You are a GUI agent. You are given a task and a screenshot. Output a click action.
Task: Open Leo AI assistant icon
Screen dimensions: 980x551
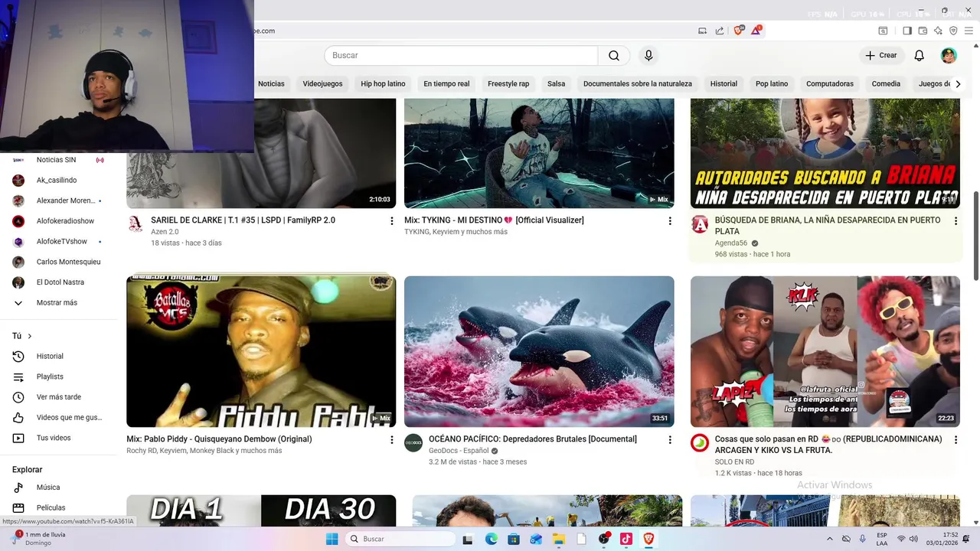(938, 31)
